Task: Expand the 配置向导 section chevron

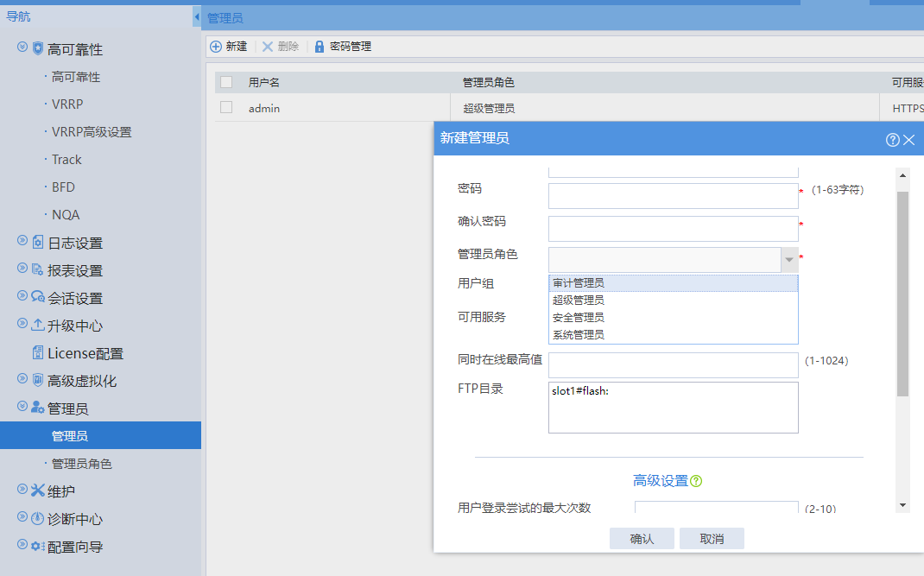Action: point(22,544)
